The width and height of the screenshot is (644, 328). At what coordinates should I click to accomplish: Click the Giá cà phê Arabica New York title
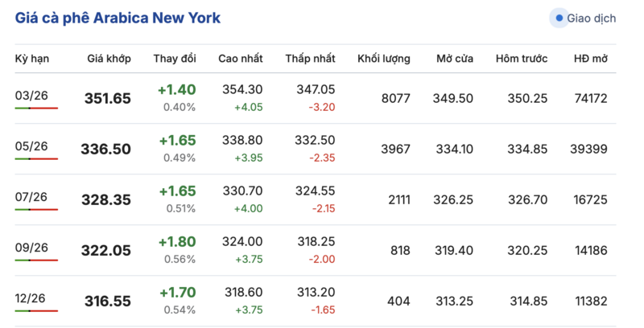tap(118, 18)
